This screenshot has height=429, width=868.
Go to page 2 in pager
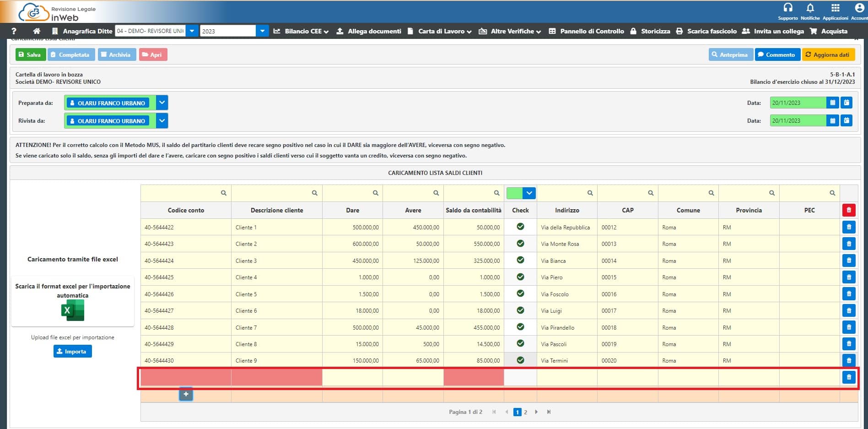coord(525,412)
